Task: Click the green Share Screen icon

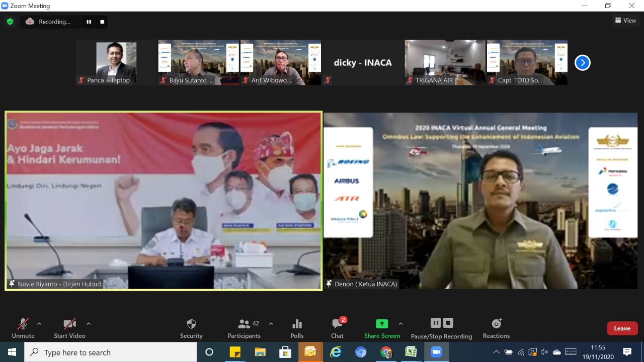Action: pos(382,324)
